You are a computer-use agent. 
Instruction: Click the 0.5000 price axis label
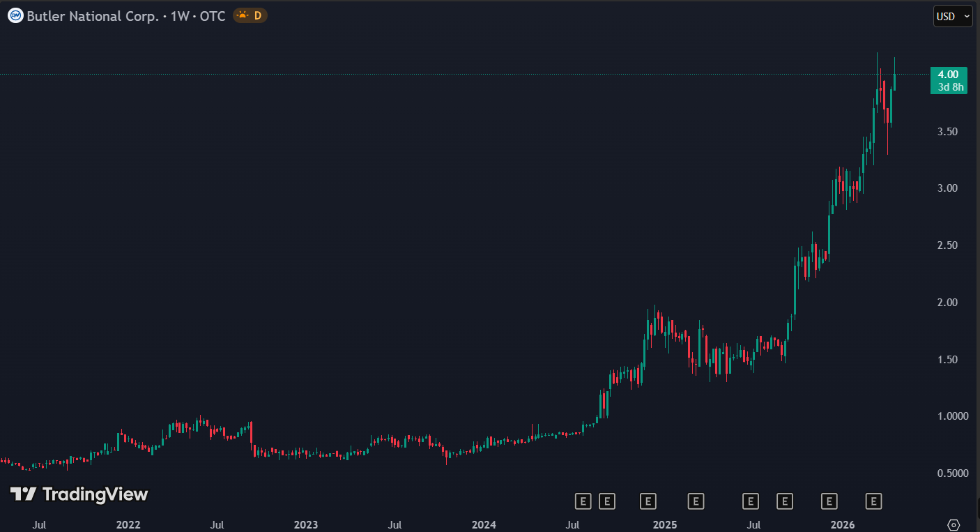(952, 473)
